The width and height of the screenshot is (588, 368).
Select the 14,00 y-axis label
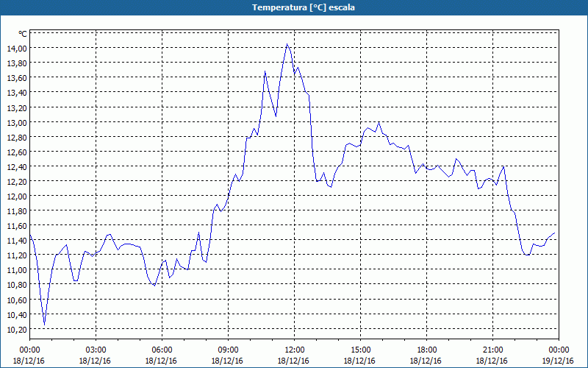point(16,48)
